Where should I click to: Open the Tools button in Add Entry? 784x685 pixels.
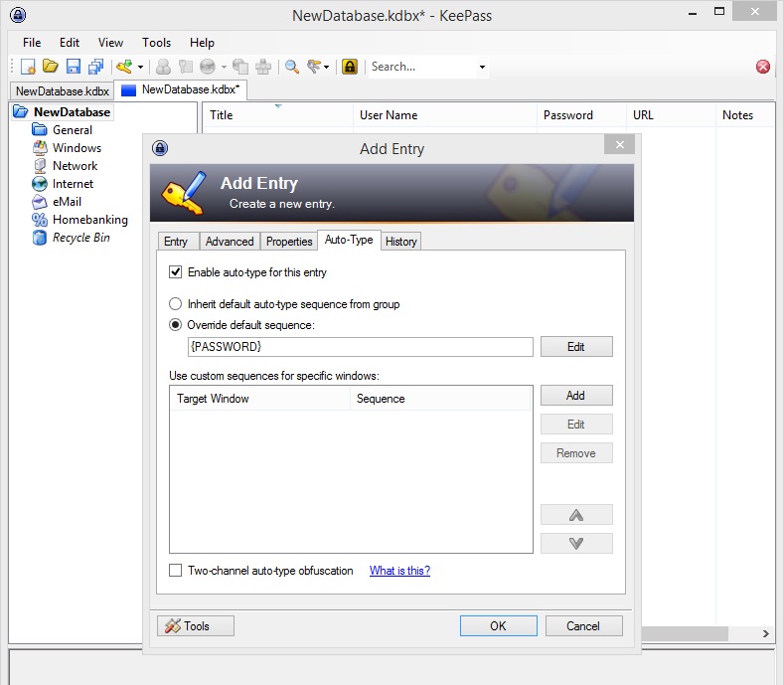click(196, 626)
